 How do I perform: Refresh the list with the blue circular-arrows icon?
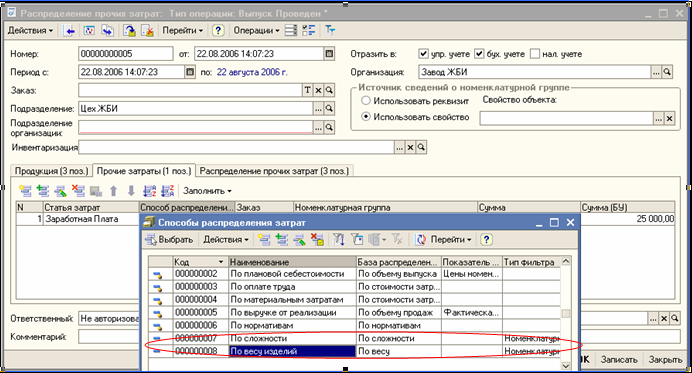point(421,240)
